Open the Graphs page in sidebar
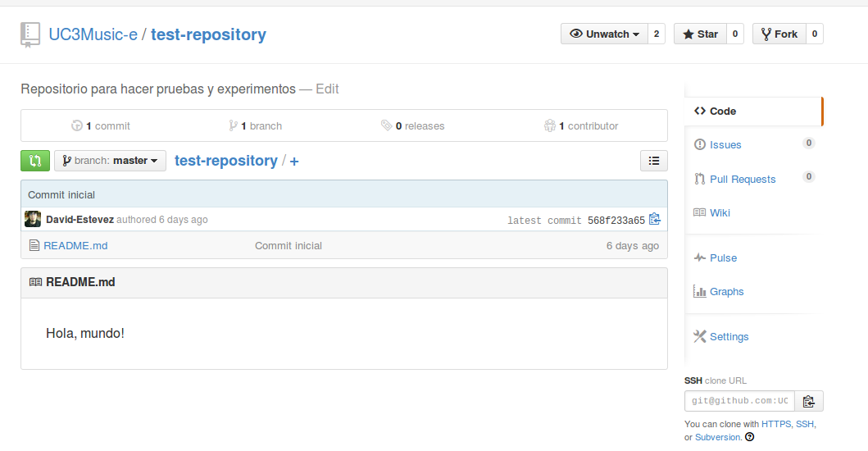 click(x=726, y=291)
